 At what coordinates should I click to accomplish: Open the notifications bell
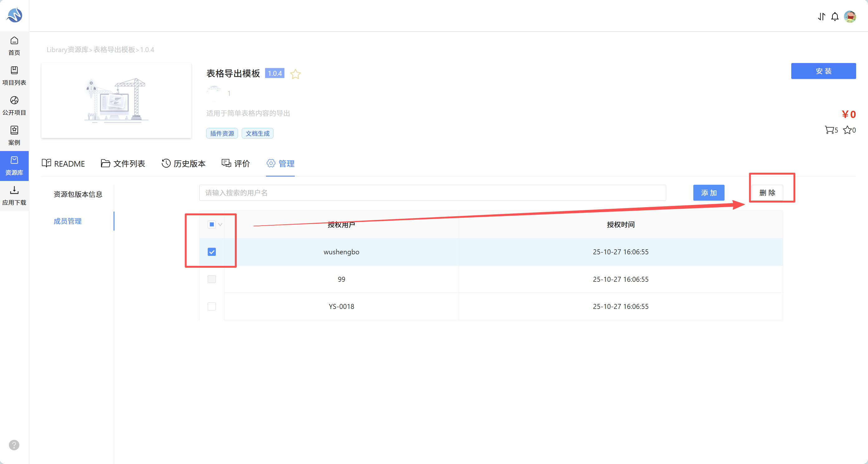[x=835, y=17]
